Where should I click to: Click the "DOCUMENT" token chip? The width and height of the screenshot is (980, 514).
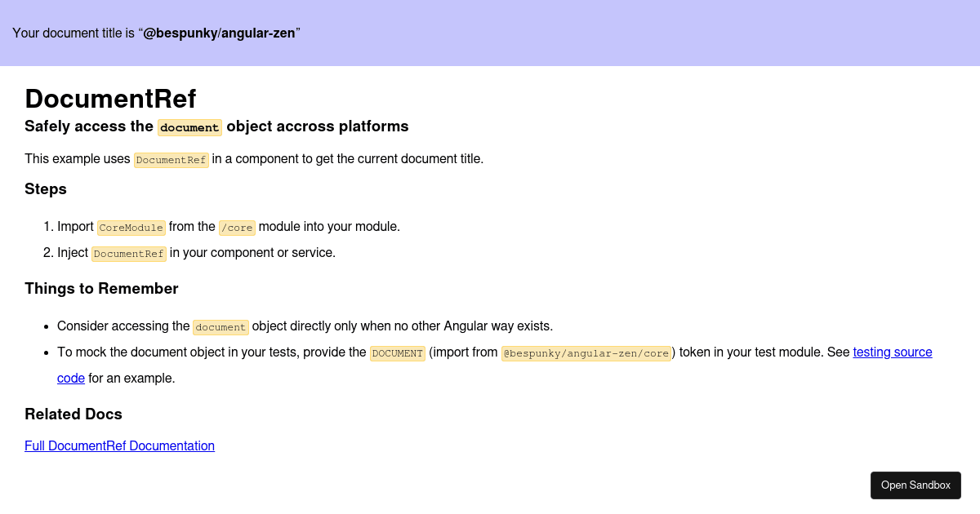(x=398, y=352)
